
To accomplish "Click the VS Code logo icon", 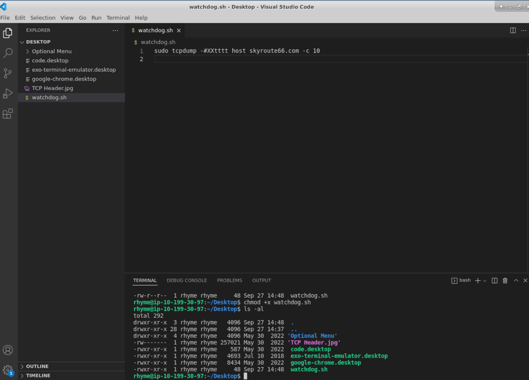I will [x=4, y=6].
